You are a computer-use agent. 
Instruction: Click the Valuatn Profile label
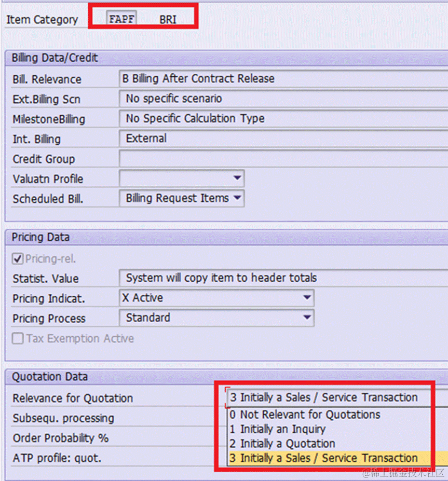click(48, 179)
